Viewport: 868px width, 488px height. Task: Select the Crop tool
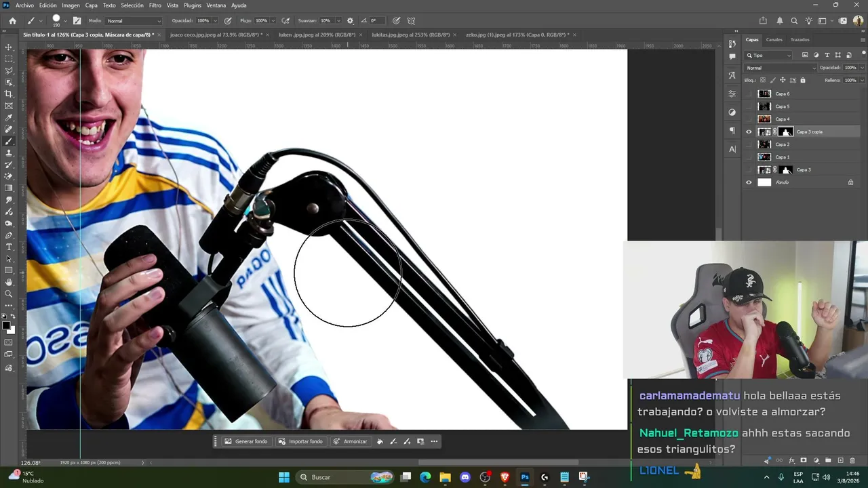click(9, 94)
